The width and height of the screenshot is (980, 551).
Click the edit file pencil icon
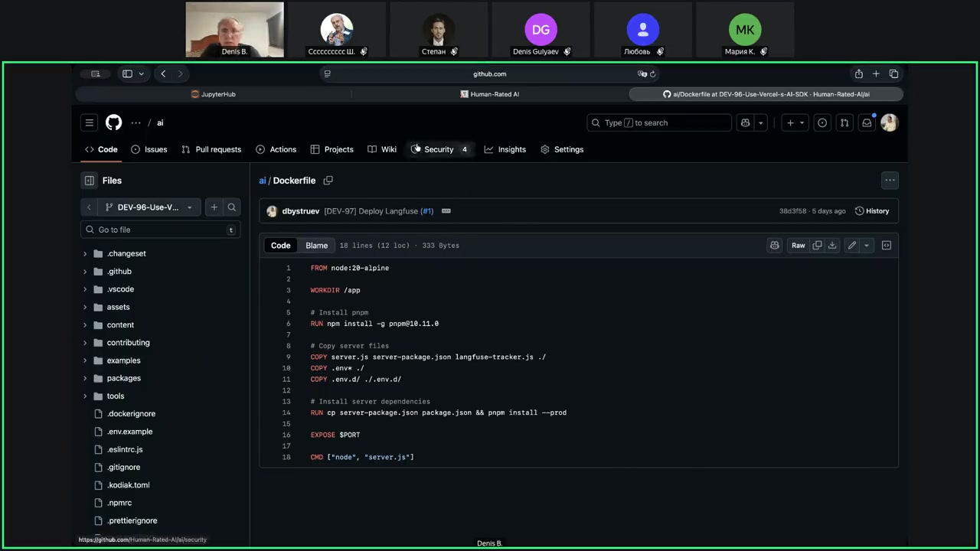point(851,246)
